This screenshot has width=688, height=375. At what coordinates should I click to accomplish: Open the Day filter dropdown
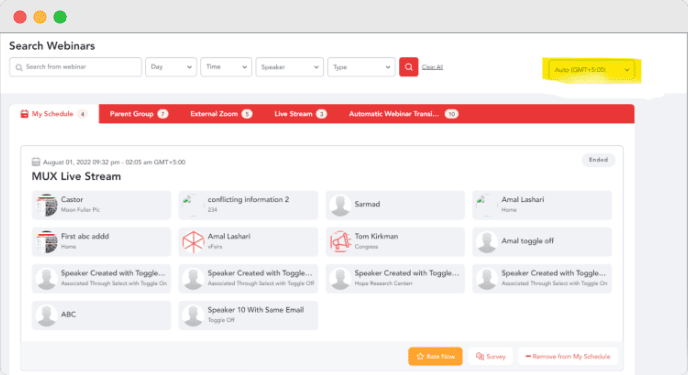point(171,67)
